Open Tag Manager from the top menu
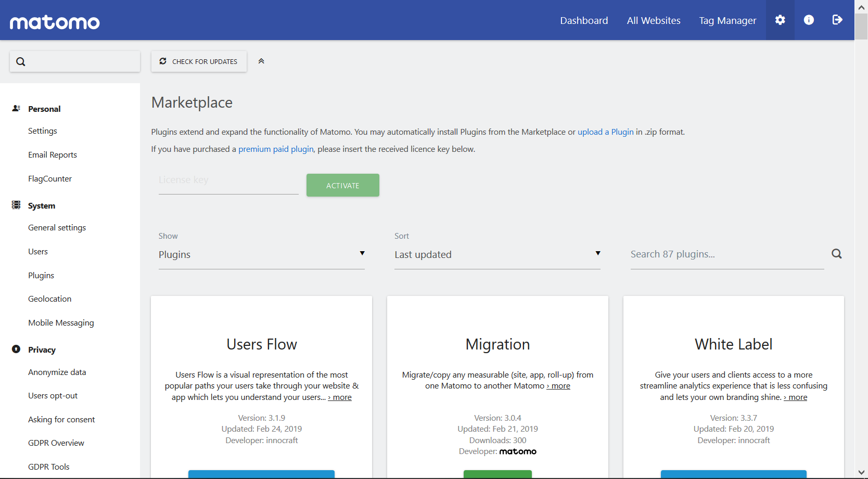868x479 pixels. click(x=727, y=20)
